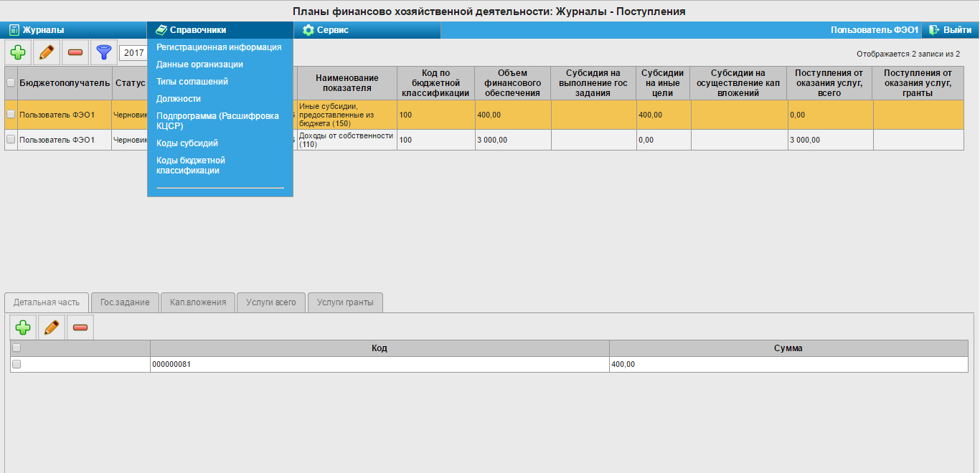Viewport: 980px width, 473px height.
Task: Open the Кап.вложения tab
Action: pos(198,302)
